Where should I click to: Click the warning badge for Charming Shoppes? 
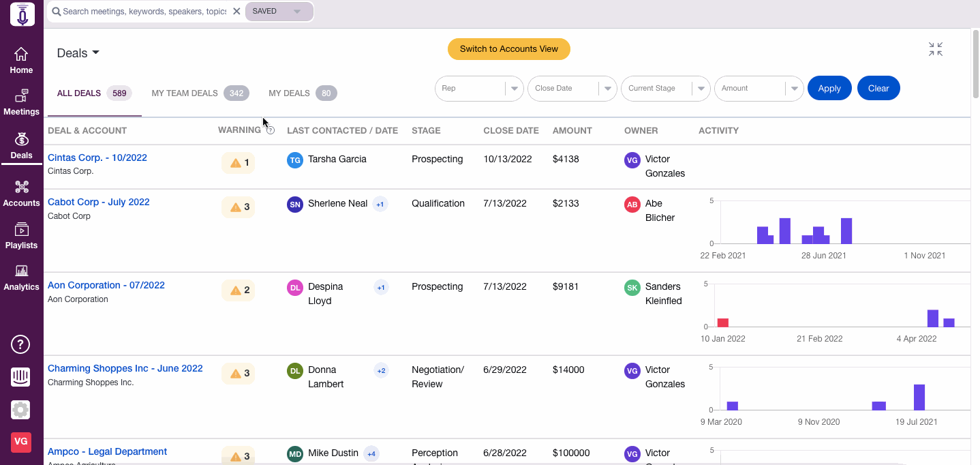(238, 374)
